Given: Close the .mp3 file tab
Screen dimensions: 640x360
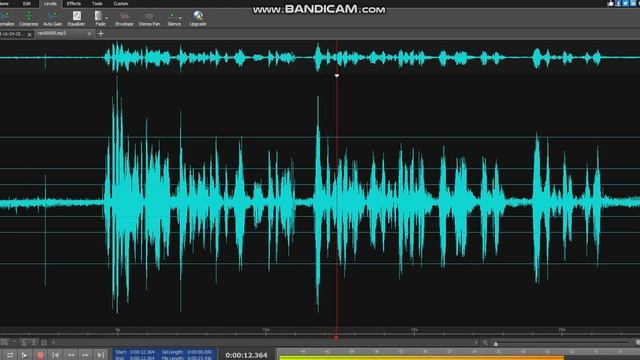Looking at the screenshot, I should (x=89, y=34).
